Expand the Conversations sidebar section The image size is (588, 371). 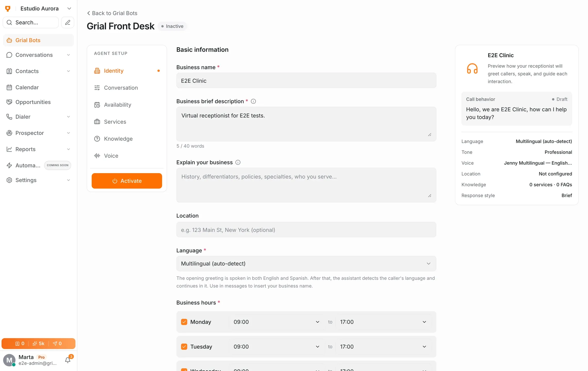coord(68,55)
